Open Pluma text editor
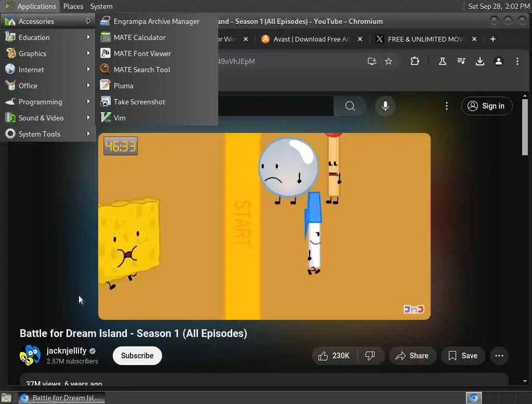Image resolution: width=532 pixels, height=404 pixels. 156,86
